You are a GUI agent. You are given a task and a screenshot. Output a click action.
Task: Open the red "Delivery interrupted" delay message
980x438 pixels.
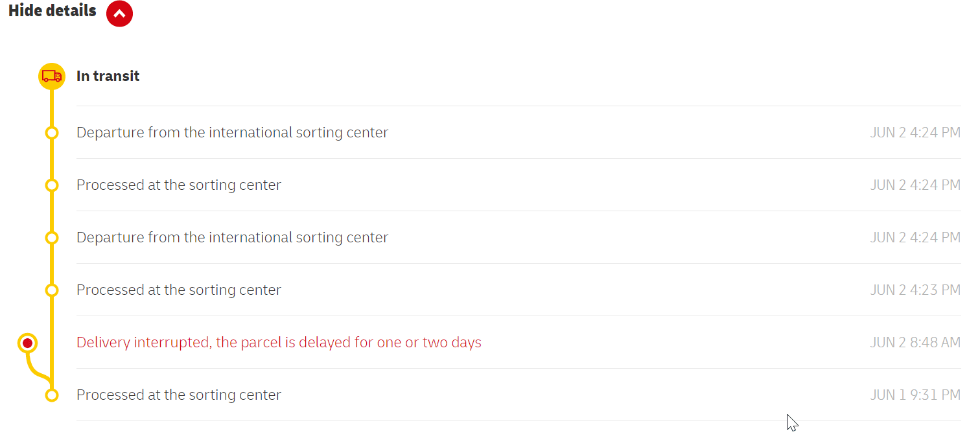pyautogui.click(x=279, y=342)
